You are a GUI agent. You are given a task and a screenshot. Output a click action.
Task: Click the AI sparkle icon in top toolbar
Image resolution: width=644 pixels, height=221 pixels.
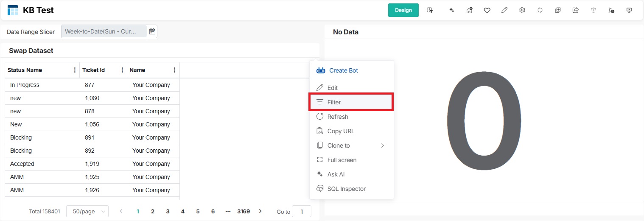[452, 10]
